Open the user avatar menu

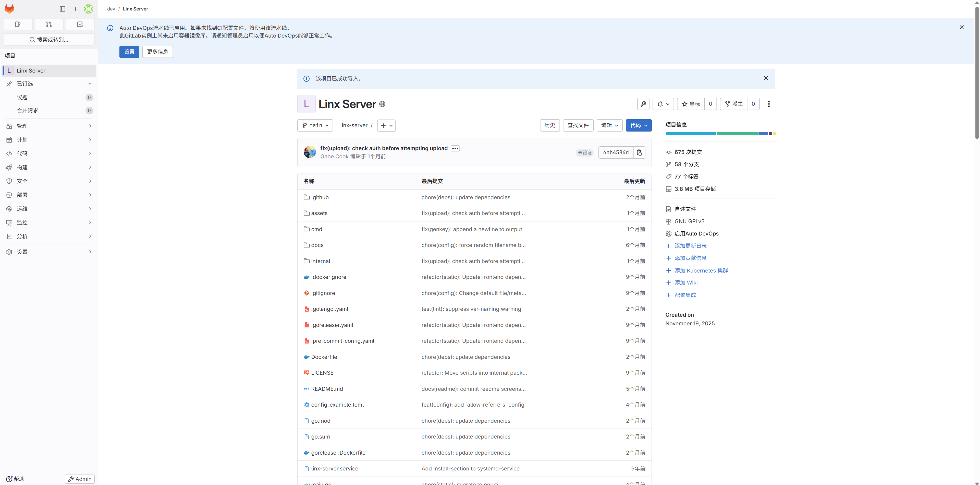[89, 9]
